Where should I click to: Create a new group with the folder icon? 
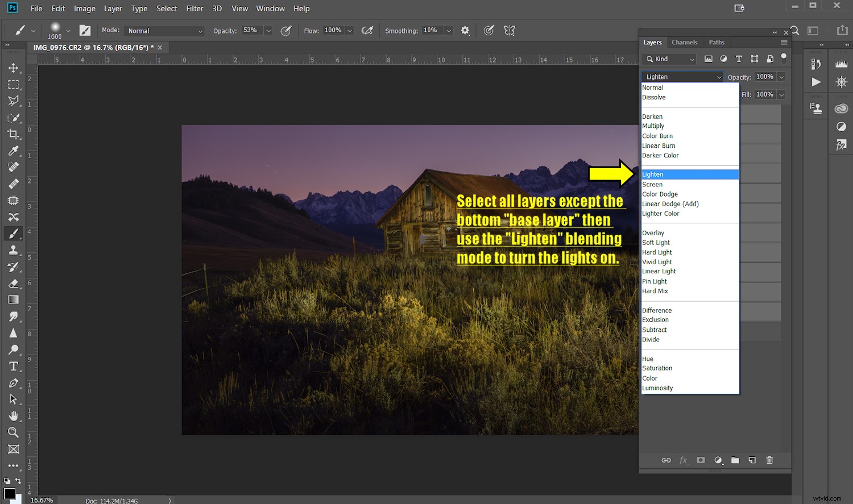point(735,460)
